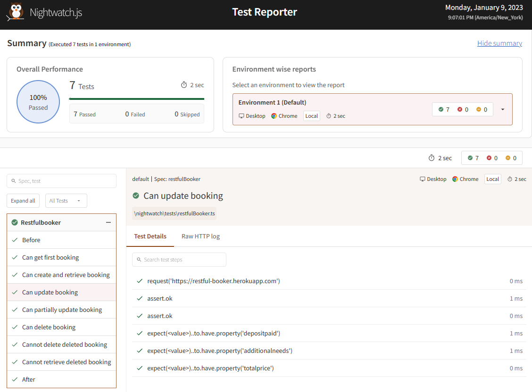
Task: Click the checkmark beside 'Can delete booking'
Action: [x=15, y=327]
